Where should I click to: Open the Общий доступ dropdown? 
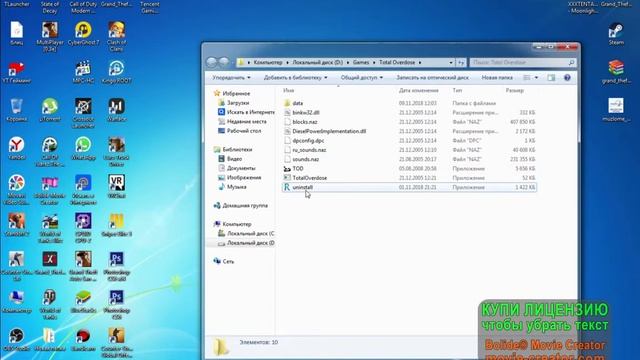click(x=362, y=78)
